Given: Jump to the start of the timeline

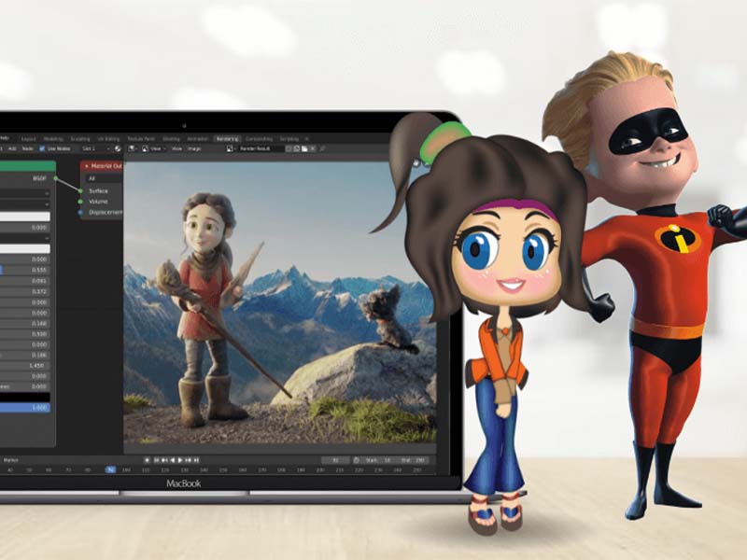Looking at the screenshot, I should coord(157,458).
